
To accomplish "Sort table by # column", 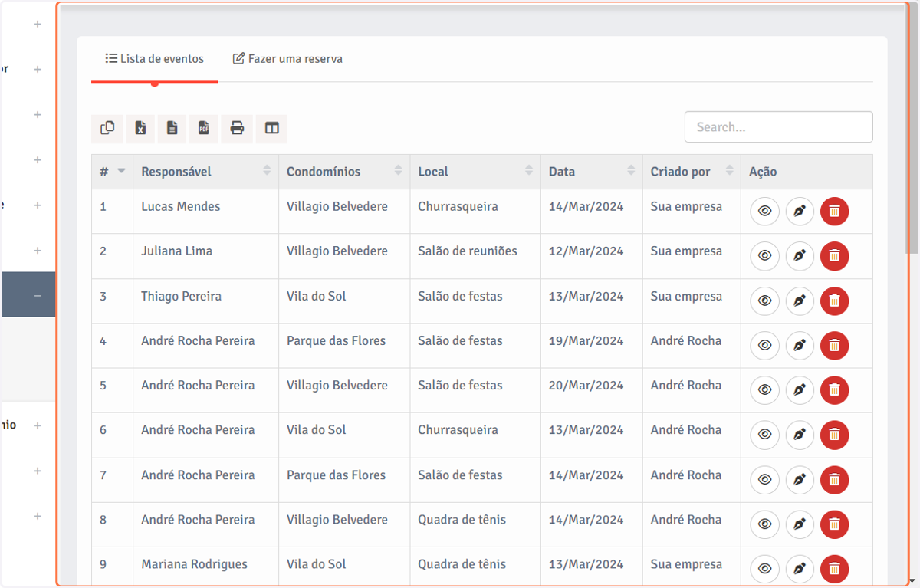I will point(112,172).
